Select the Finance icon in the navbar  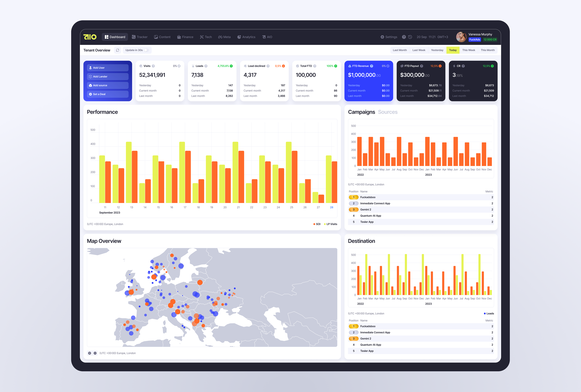[179, 37]
